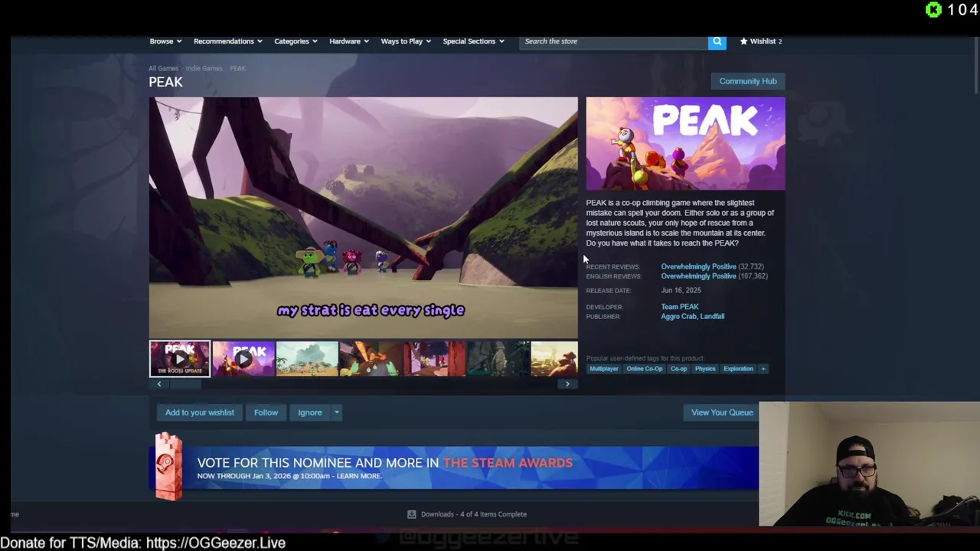980x551 pixels.
Task: Click the Downloads status icon
Action: (411, 514)
